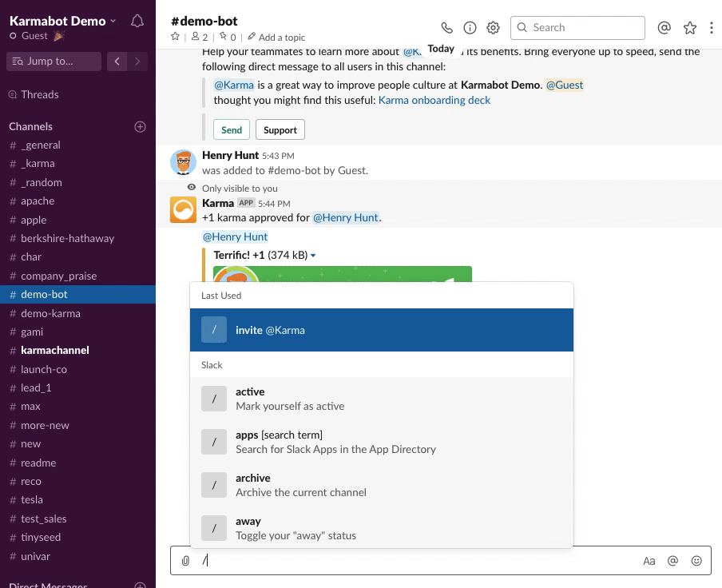The height and width of the screenshot is (588, 722).
Task: Open the tesla channel
Action: (x=32, y=500)
